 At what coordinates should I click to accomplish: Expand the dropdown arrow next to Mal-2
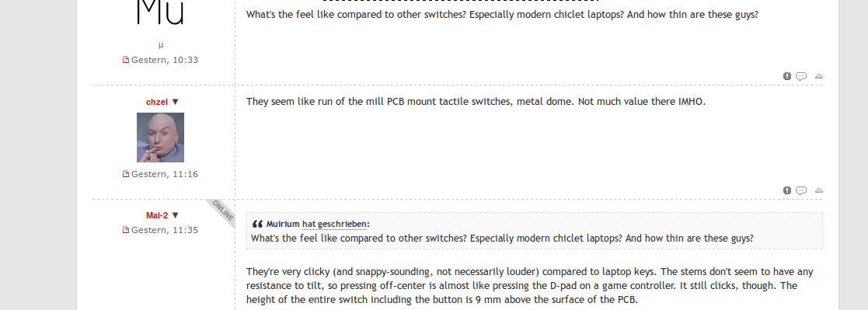click(x=176, y=215)
